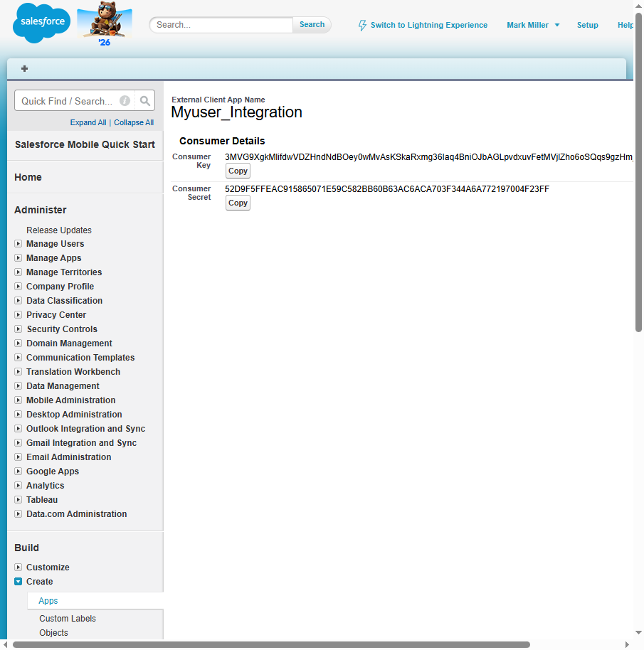
Task: Expand the Analytics node
Action: (x=19, y=486)
